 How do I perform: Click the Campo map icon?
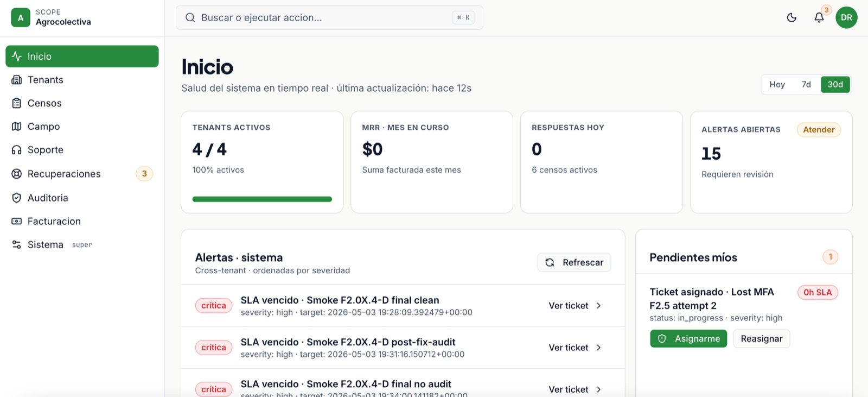[17, 127]
